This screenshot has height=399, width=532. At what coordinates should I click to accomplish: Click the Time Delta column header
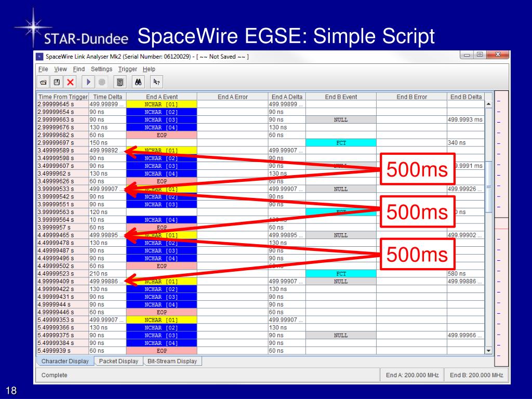click(x=107, y=97)
